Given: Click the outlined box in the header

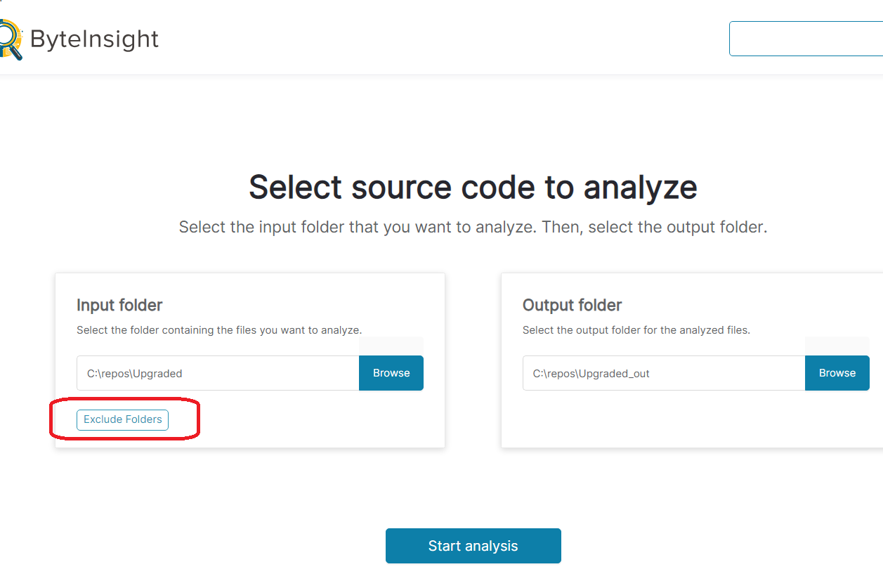Looking at the screenshot, I should click(x=739, y=39).
